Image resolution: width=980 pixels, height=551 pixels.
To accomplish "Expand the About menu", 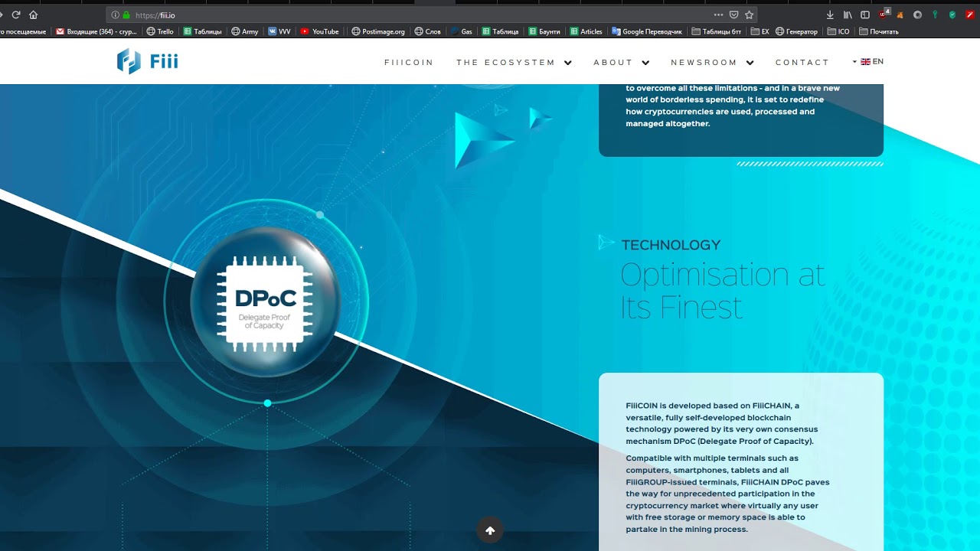I will [x=622, y=63].
